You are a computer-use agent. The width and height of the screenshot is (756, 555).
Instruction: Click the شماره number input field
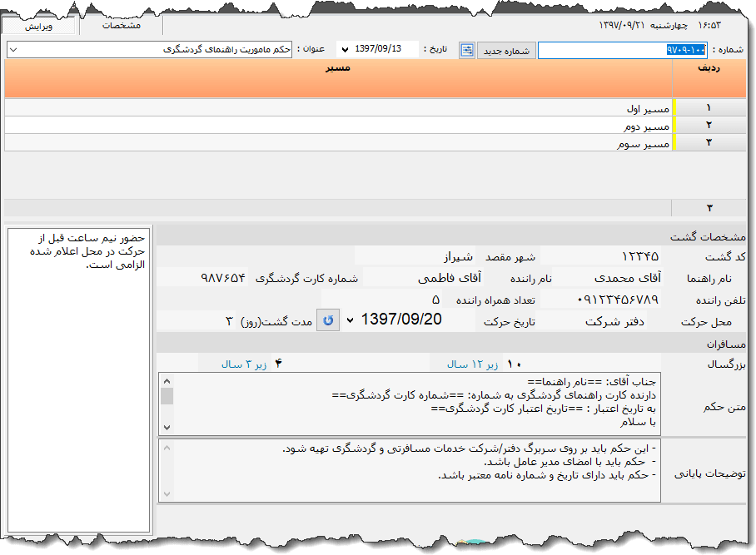[621, 51]
